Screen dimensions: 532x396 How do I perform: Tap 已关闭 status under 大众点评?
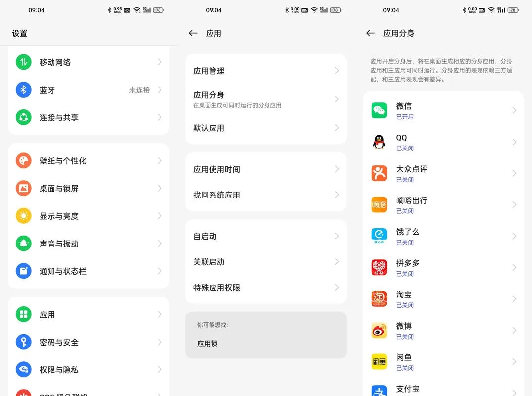405,179
